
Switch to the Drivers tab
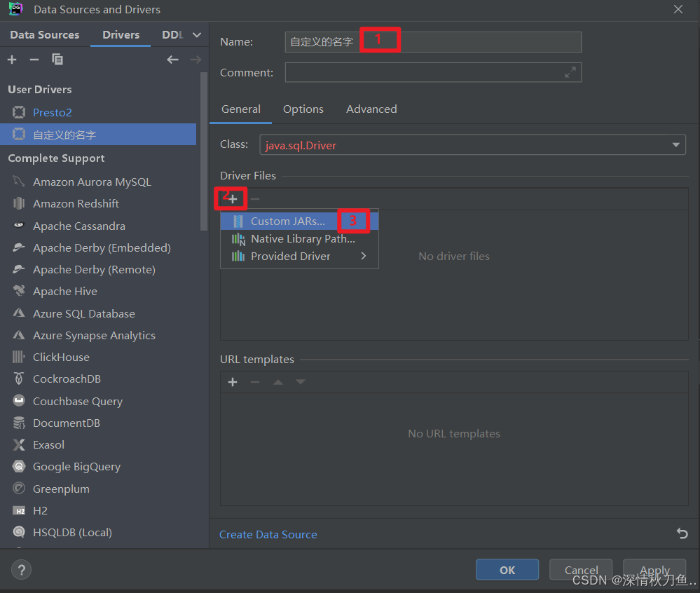(121, 35)
